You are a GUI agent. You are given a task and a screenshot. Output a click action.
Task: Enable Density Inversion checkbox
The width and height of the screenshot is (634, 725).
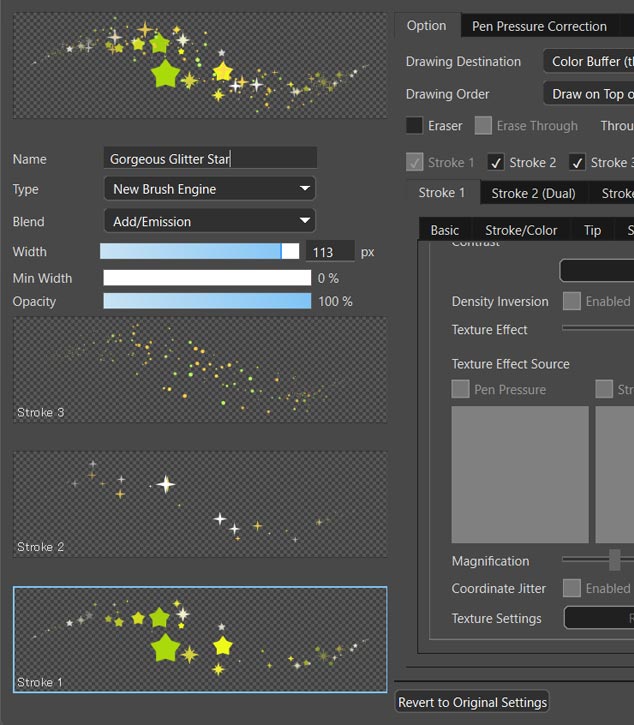pyautogui.click(x=572, y=301)
